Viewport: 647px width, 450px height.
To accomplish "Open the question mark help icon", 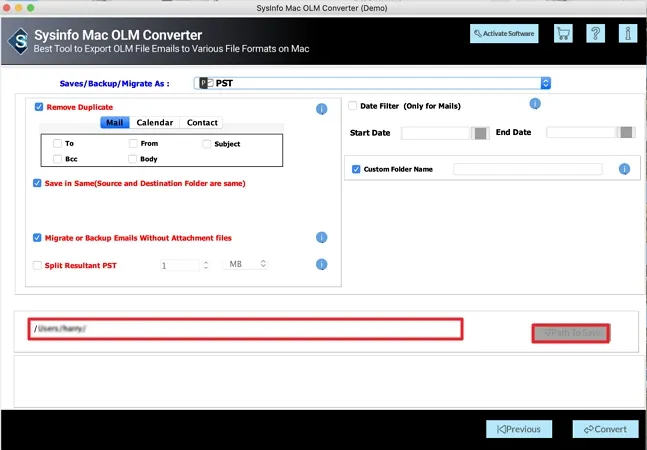I will [x=595, y=33].
